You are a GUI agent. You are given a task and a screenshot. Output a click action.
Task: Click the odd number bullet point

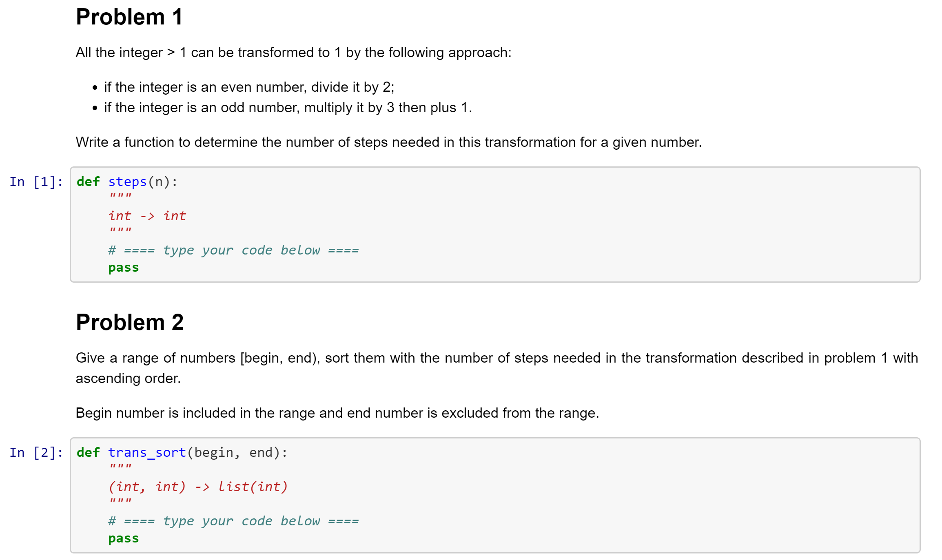tap(288, 108)
